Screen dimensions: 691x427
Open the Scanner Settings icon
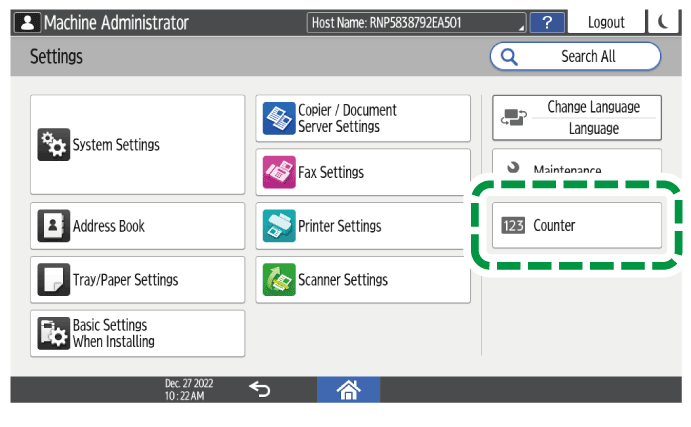click(277, 280)
